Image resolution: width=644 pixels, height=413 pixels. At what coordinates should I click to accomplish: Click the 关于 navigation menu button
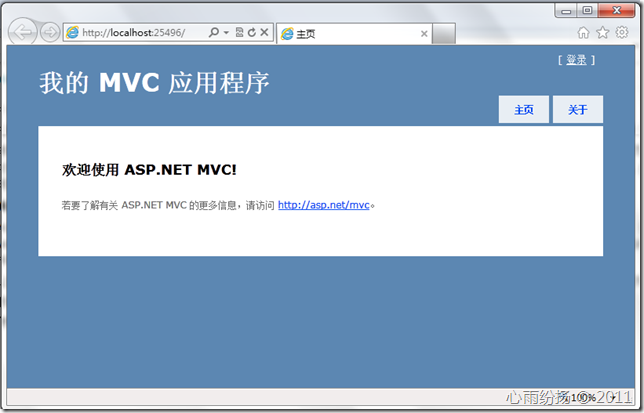point(577,110)
